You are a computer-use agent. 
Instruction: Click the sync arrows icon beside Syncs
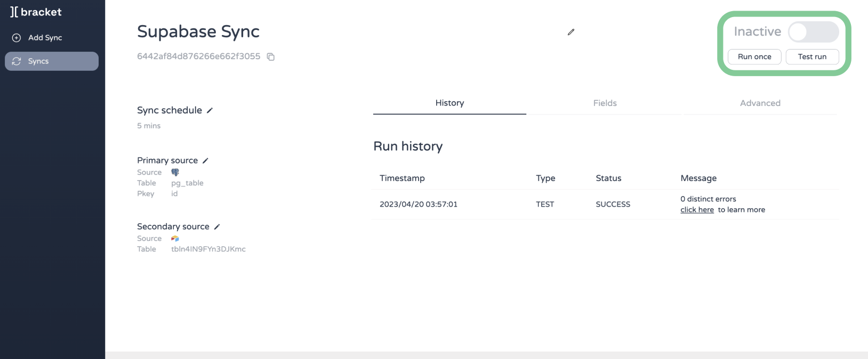click(x=17, y=61)
